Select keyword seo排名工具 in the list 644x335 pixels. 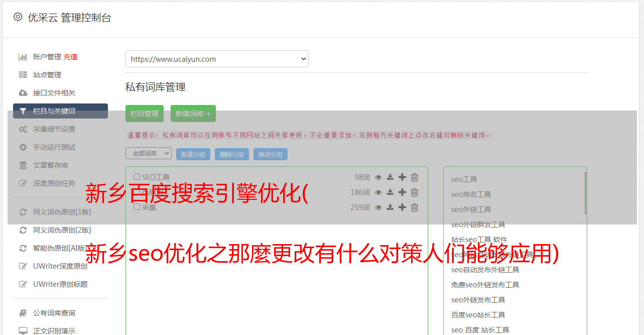(x=471, y=194)
